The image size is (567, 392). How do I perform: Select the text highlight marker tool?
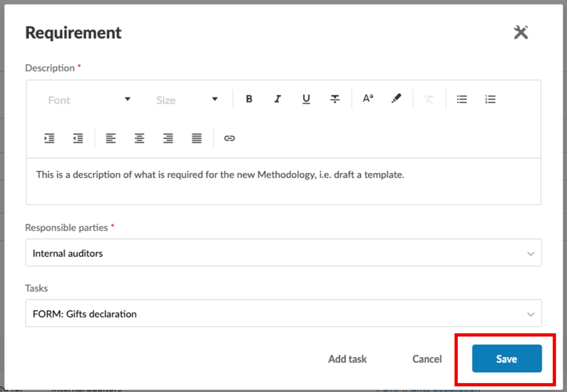(396, 99)
